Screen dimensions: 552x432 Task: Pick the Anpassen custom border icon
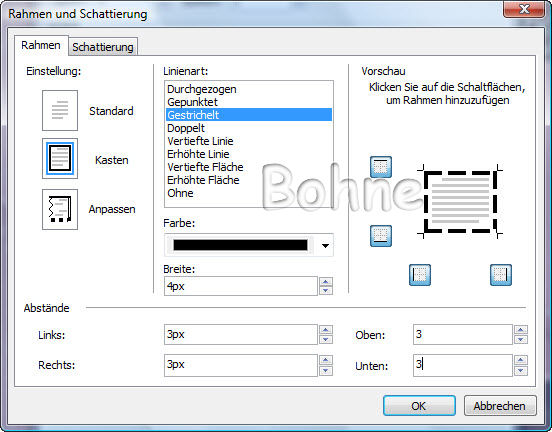[x=60, y=209]
